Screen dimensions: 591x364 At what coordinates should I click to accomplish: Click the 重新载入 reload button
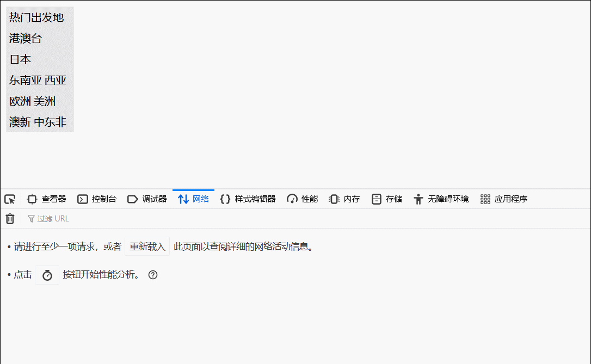point(147,246)
